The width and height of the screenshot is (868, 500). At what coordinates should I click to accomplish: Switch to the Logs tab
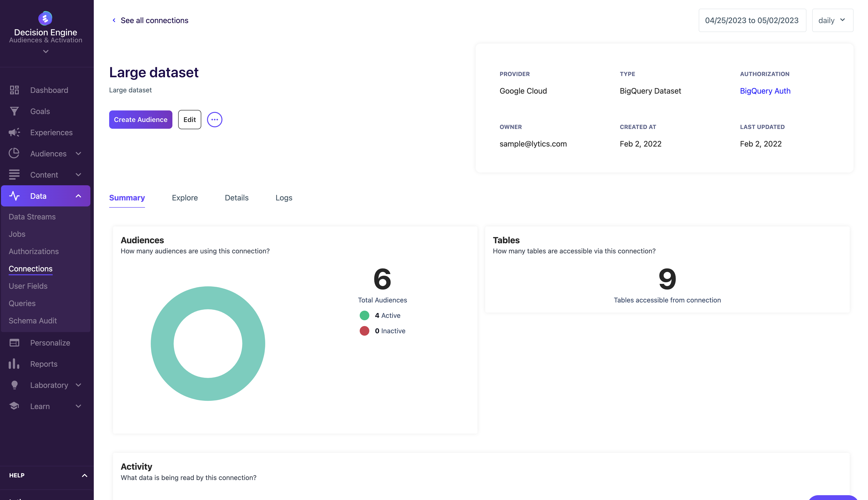pyautogui.click(x=284, y=198)
